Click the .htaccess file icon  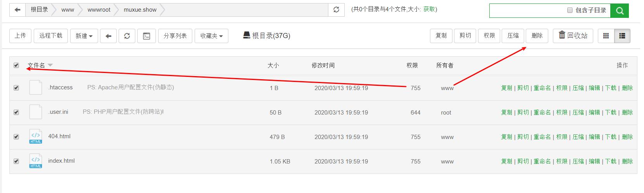(x=36, y=87)
